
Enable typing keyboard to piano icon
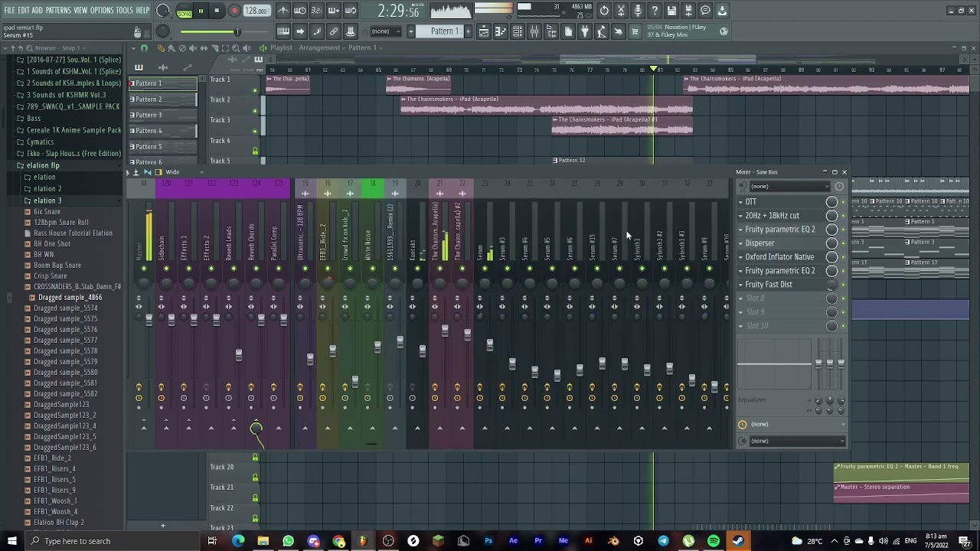[283, 31]
